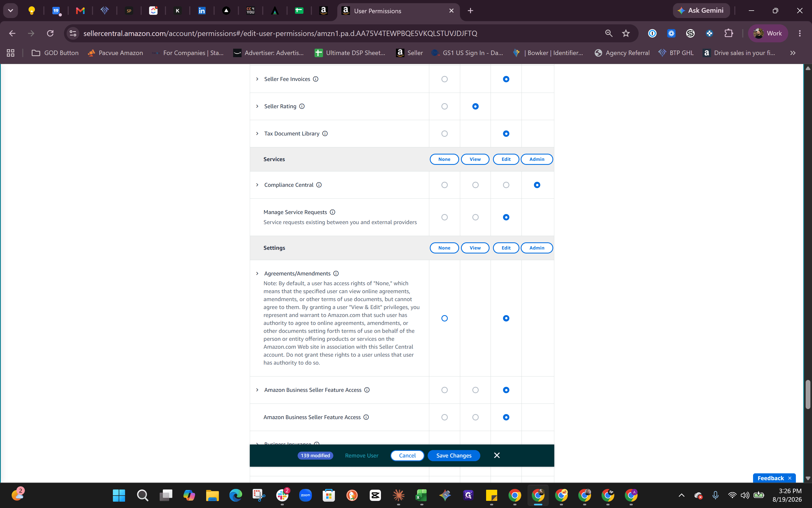
Task: Click the page vertical scrollbar thumb
Action: coord(808,394)
